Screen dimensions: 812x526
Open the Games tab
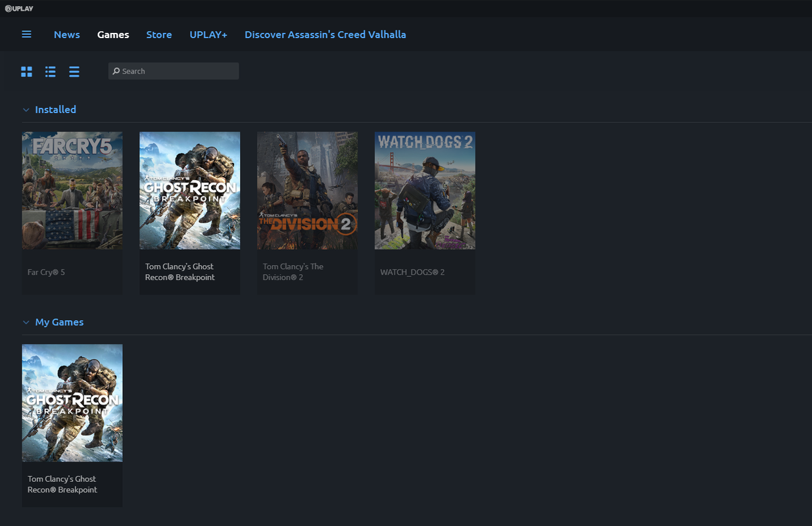[x=113, y=35]
